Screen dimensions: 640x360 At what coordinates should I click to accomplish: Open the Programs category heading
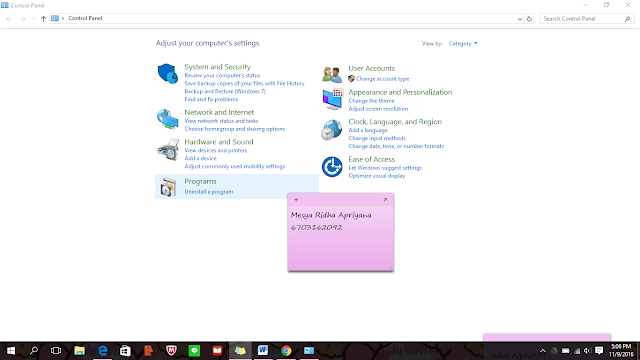(x=200, y=181)
